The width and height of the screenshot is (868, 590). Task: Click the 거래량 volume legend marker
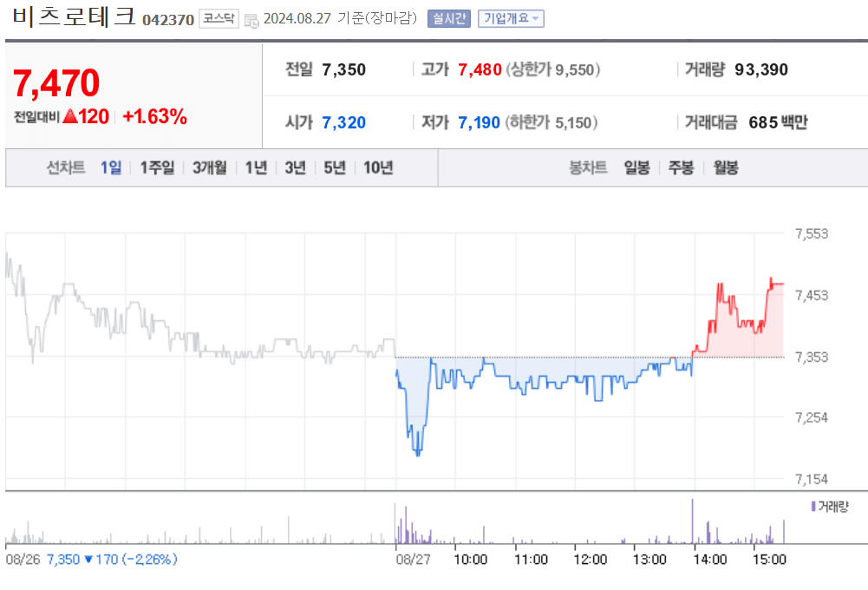click(x=813, y=507)
